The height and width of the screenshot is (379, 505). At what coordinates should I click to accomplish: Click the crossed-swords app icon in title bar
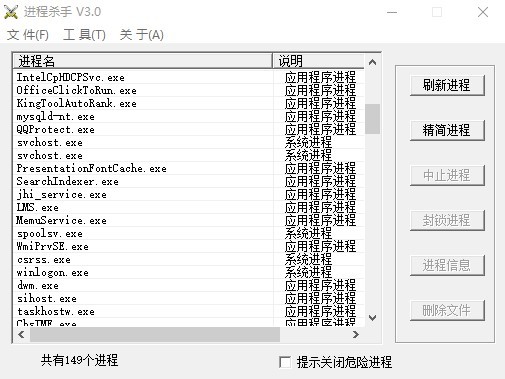click(x=11, y=12)
